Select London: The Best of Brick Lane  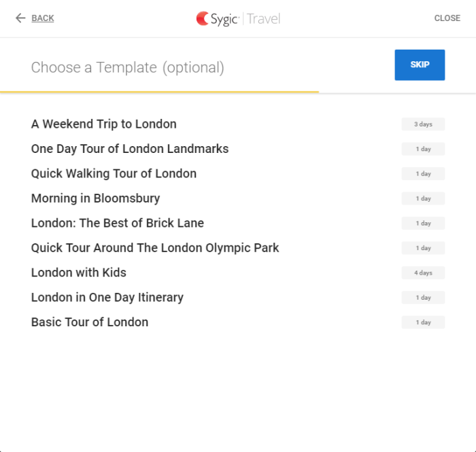tap(117, 223)
